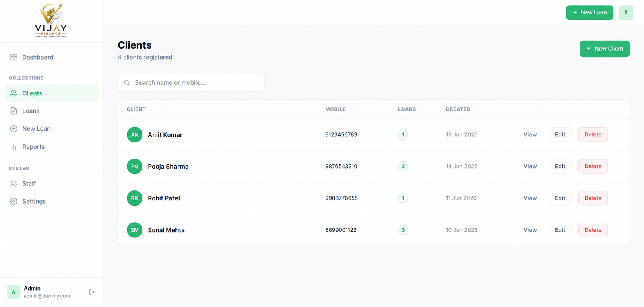Click the CLIENT column header
Viewport: 644px width, 307px height.
136,109
